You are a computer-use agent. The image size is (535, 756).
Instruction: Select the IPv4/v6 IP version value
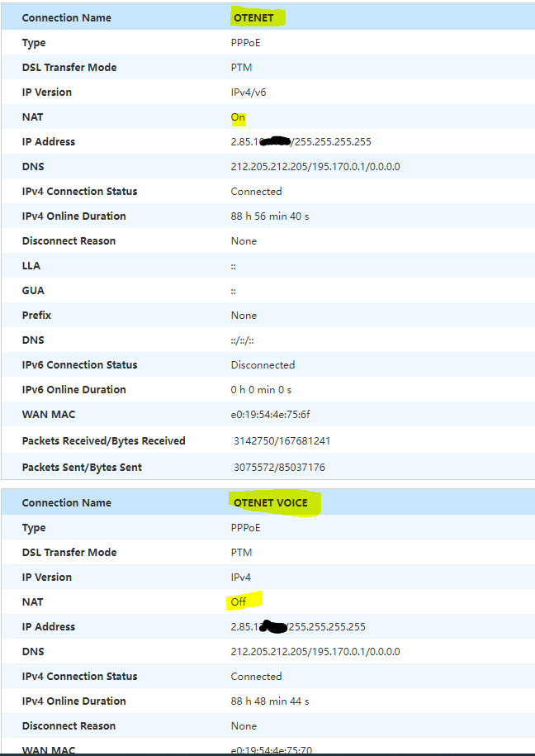(x=249, y=92)
